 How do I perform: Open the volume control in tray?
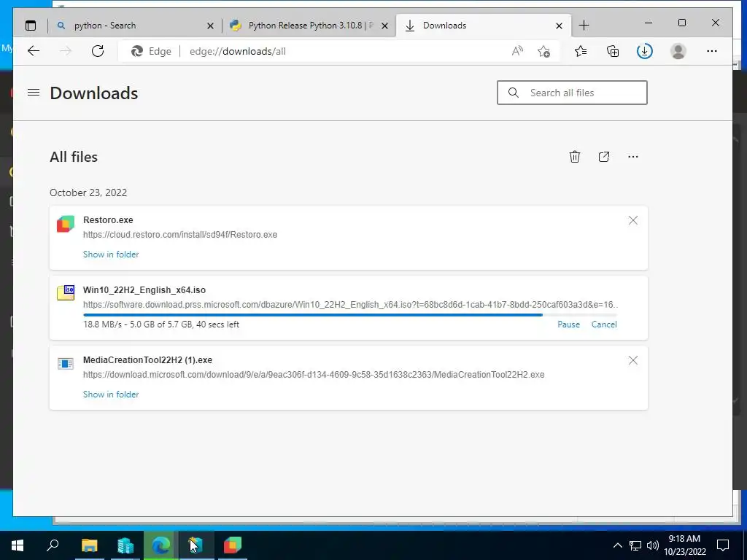coord(653,545)
